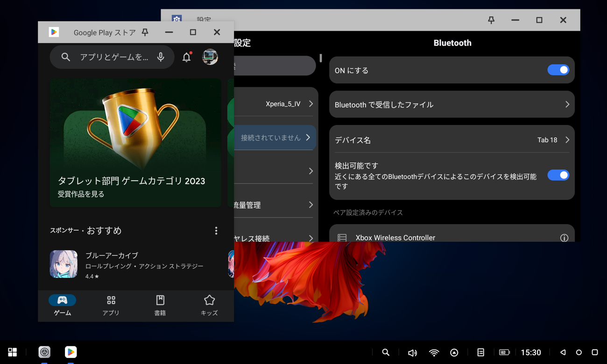The image size is (607, 364).
Task: Click the home circle navigation button
Action: click(579, 352)
